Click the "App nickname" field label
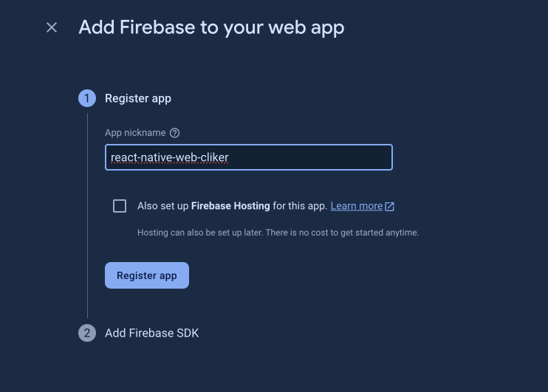Viewport: 548px width, 392px height. pos(135,133)
